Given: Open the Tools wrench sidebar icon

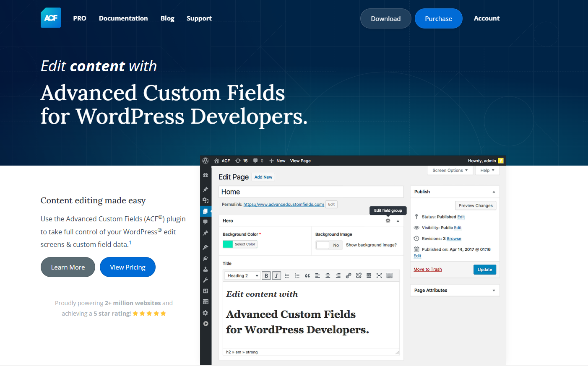Looking at the screenshot, I should [x=206, y=280].
